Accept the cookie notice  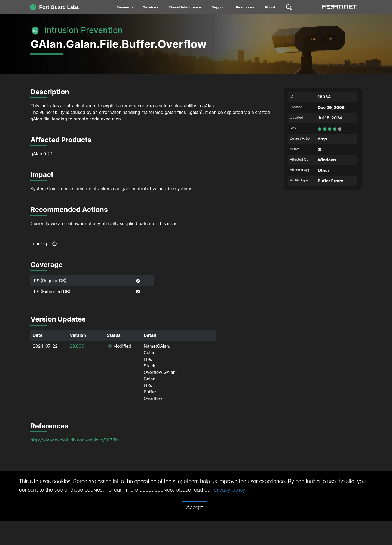pos(195,508)
